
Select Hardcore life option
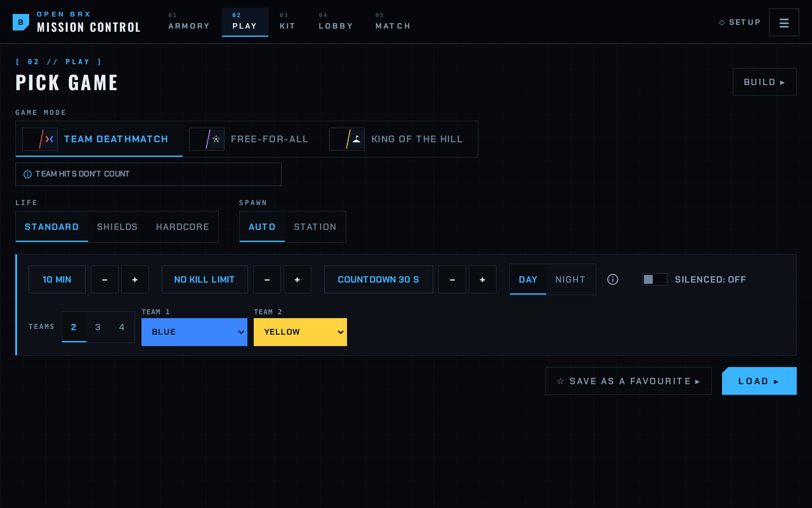pos(182,227)
